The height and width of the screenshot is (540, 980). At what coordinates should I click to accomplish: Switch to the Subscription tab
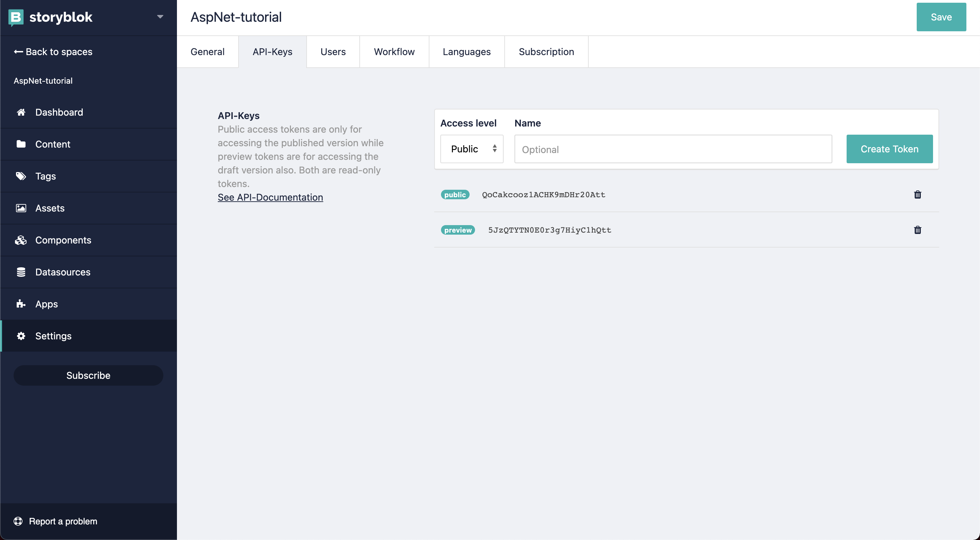click(x=546, y=52)
